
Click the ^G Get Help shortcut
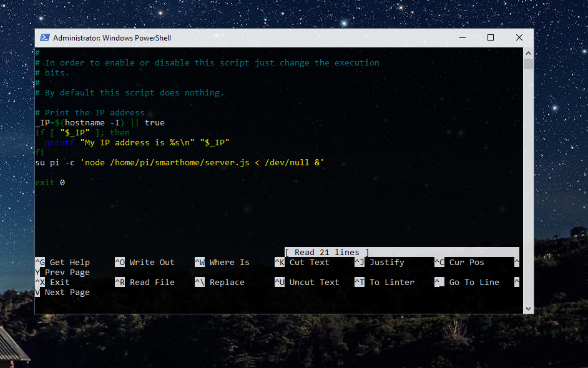click(62, 263)
